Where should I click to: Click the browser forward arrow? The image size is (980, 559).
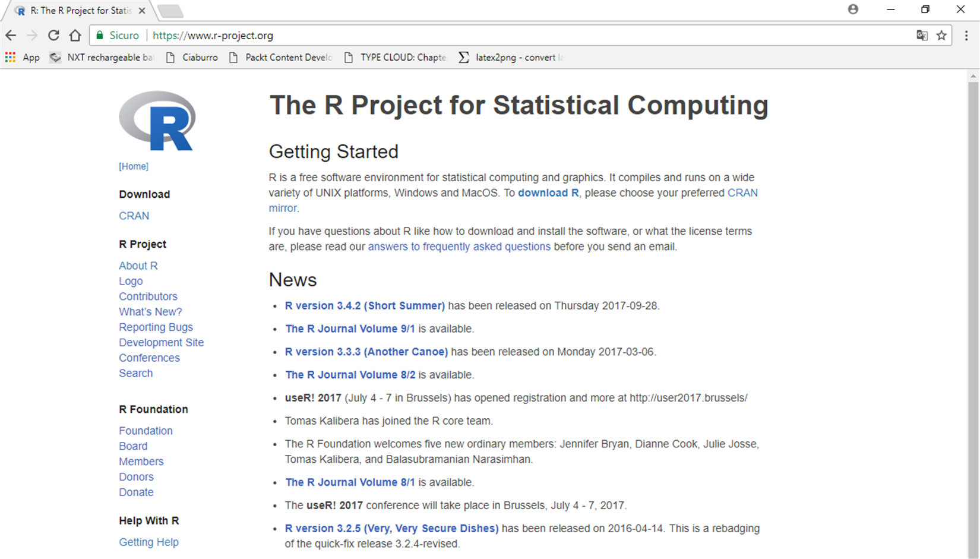32,36
